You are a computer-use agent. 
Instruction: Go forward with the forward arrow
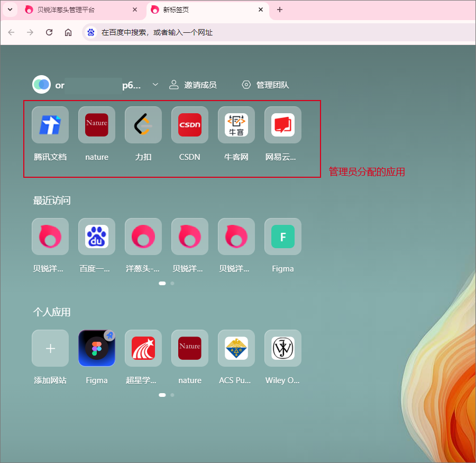pos(30,32)
